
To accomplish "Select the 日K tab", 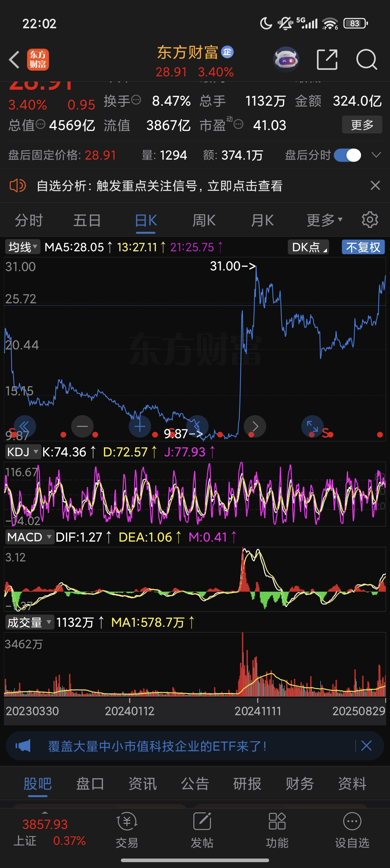I will point(146,220).
